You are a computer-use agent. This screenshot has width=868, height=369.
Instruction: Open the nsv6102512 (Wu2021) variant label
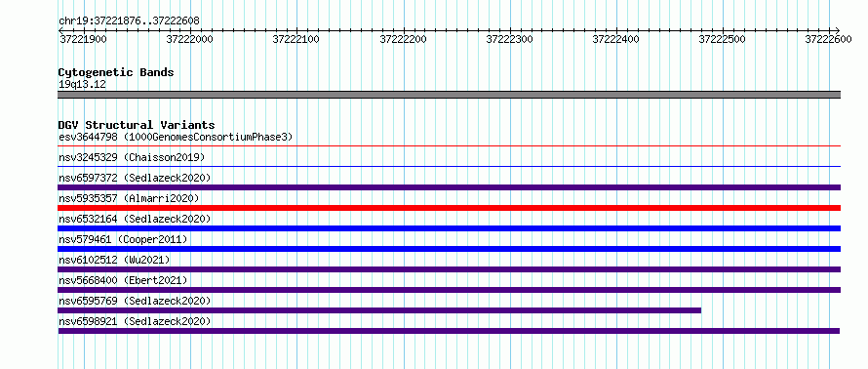(114, 260)
